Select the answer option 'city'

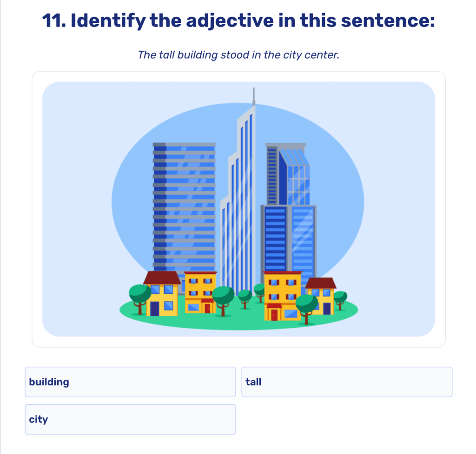tap(130, 419)
